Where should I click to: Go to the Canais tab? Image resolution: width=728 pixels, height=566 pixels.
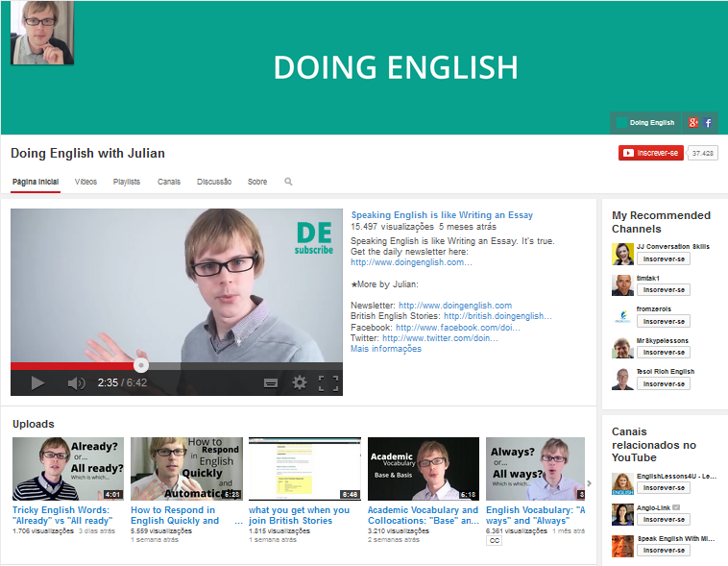169,182
